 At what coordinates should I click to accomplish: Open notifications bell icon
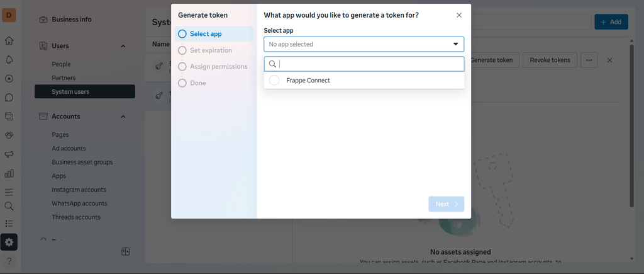[9, 60]
